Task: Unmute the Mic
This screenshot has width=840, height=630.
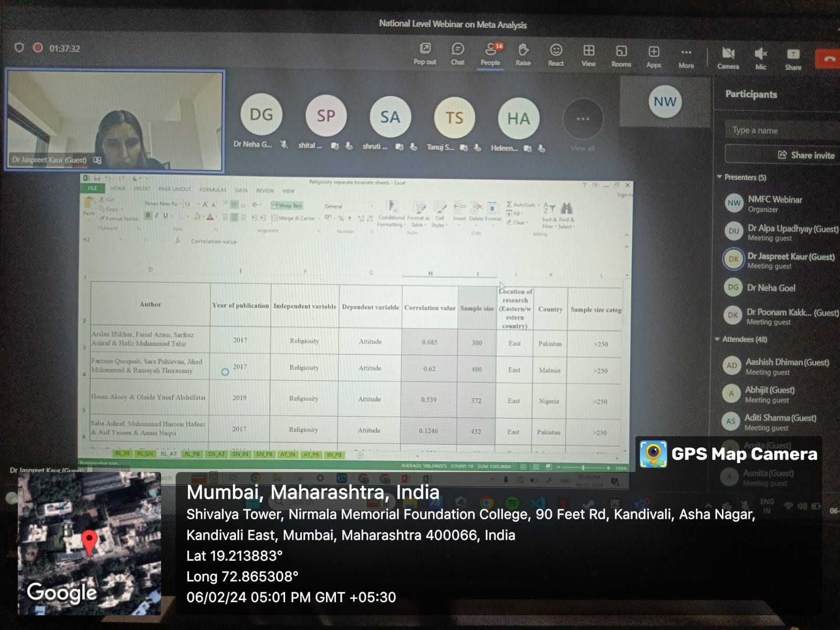Action: pyautogui.click(x=761, y=58)
